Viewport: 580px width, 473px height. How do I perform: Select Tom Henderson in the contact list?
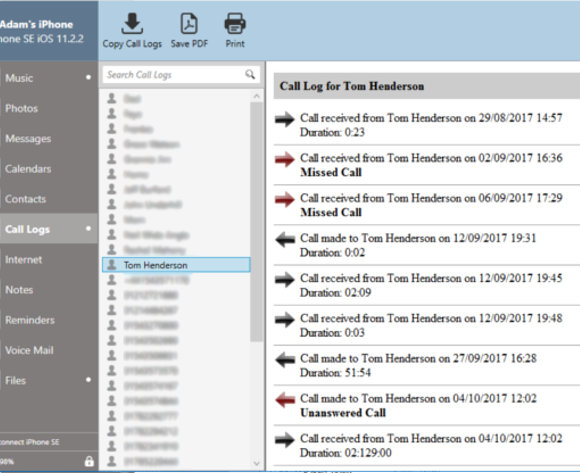[x=176, y=265]
